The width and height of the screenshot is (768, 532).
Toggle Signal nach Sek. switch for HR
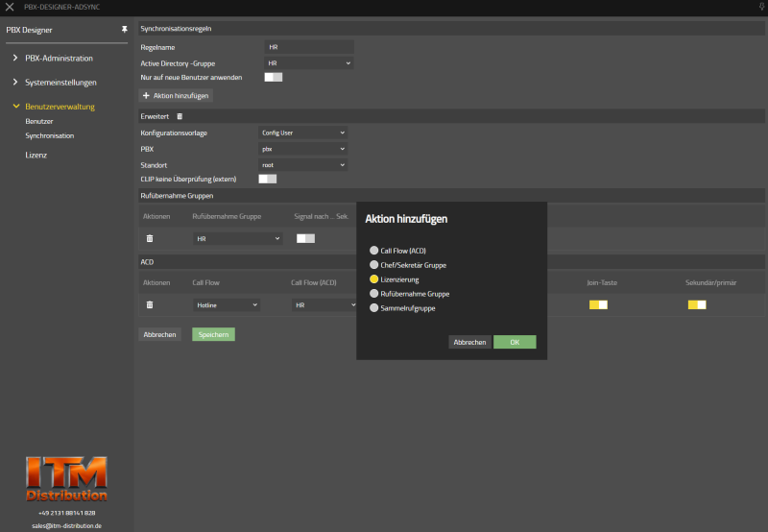[305, 238]
